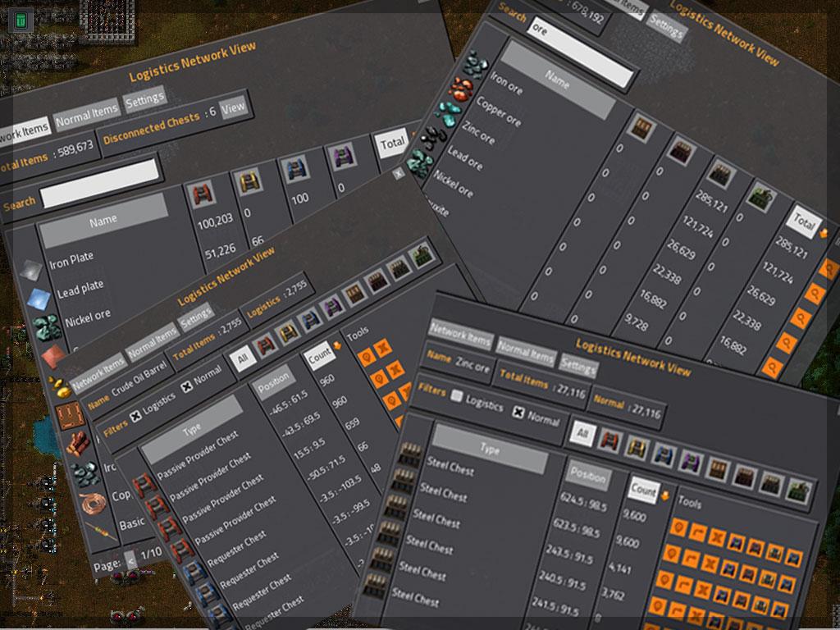Click the blue requester chest column icon in Disconnected Chests window
The width and height of the screenshot is (840, 630).
pyautogui.click(x=295, y=167)
